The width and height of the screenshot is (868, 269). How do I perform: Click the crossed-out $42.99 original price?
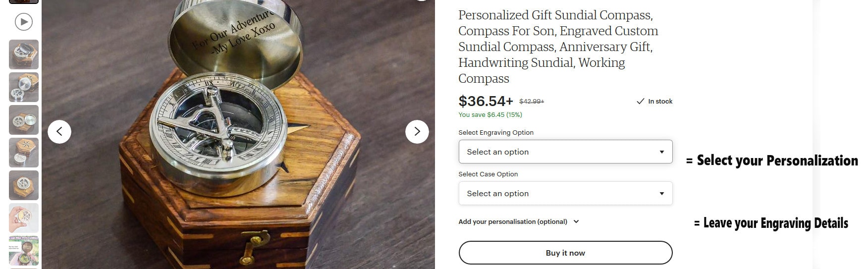click(x=532, y=101)
